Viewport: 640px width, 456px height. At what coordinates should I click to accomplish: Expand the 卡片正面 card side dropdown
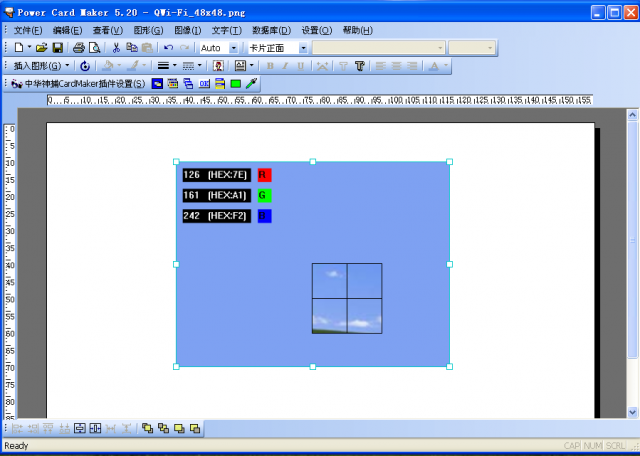(303, 48)
